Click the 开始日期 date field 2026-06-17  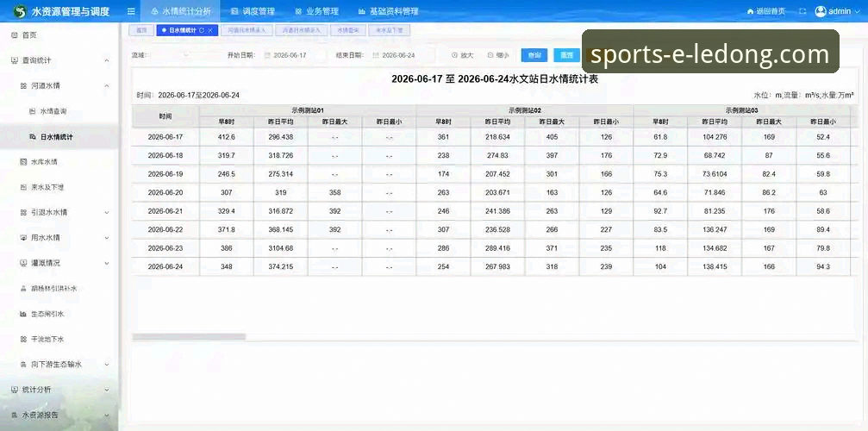click(293, 55)
